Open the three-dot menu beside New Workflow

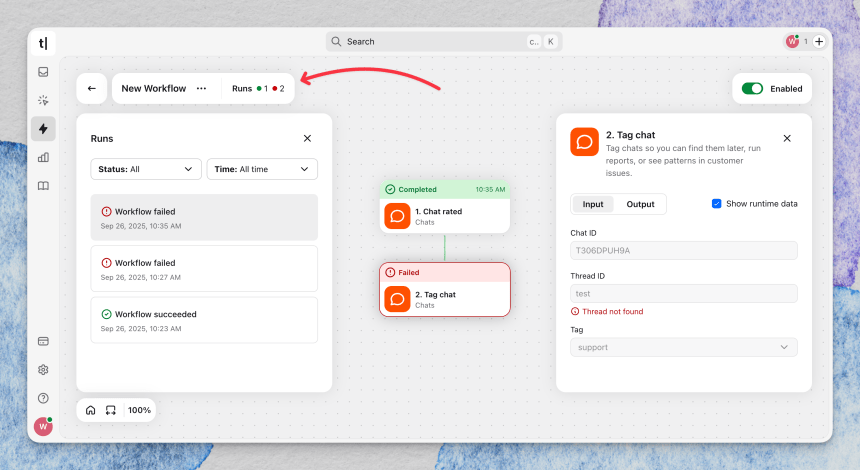click(201, 88)
